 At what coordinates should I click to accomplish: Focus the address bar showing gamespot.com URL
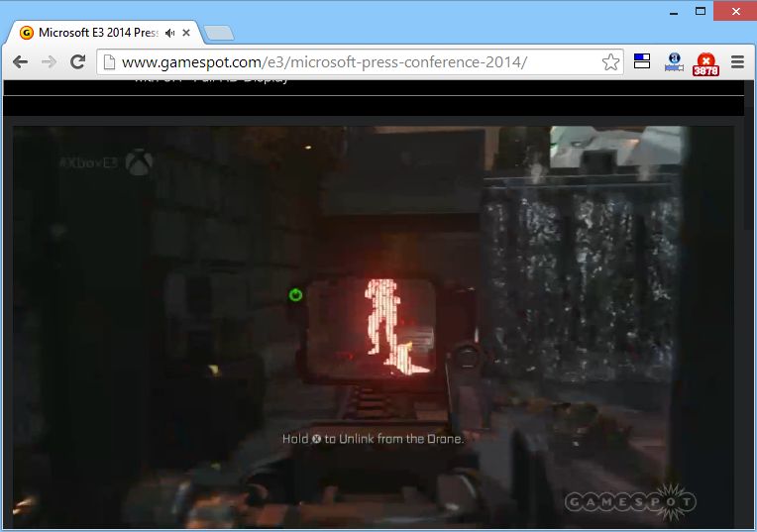(x=360, y=61)
